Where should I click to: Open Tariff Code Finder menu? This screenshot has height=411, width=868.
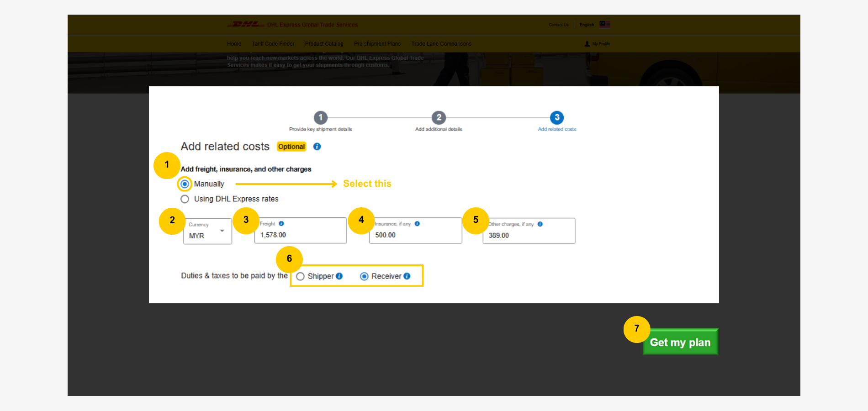click(x=273, y=44)
